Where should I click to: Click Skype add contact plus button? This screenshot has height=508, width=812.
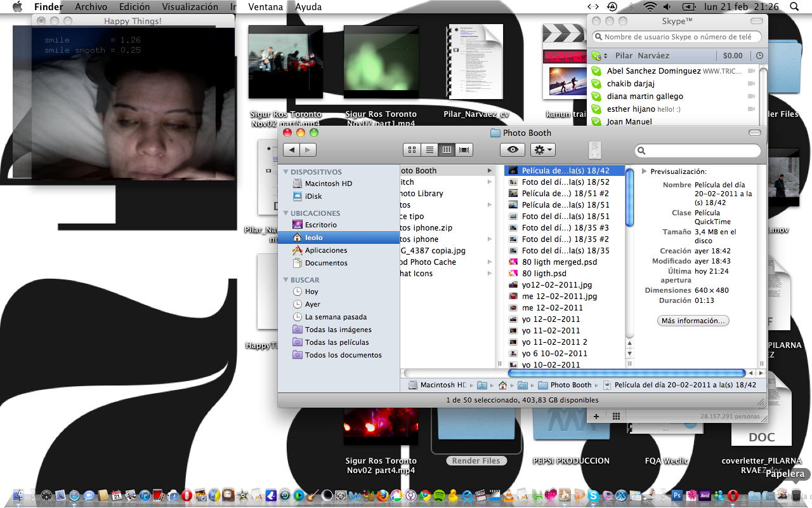(596, 416)
